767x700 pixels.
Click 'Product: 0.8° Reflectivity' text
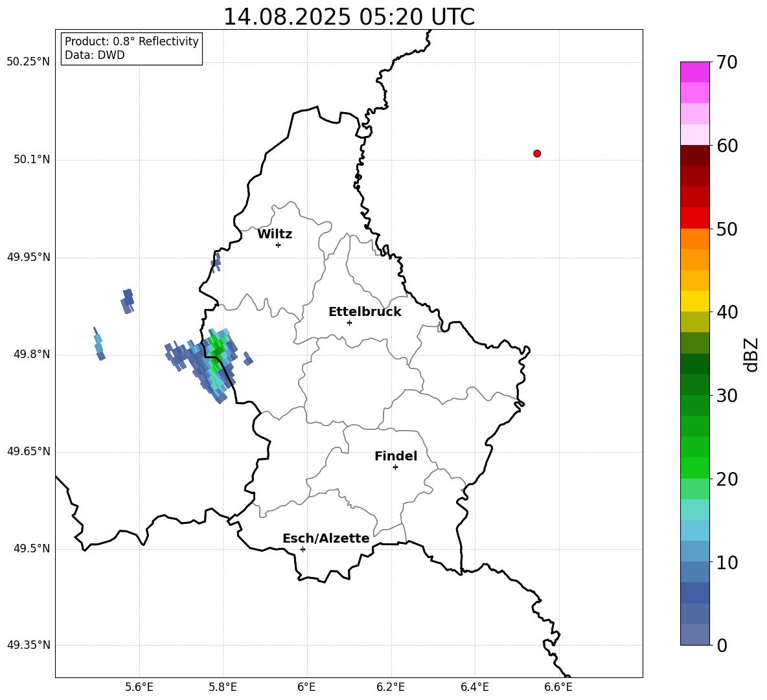pyautogui.click(x=132, y=41)
